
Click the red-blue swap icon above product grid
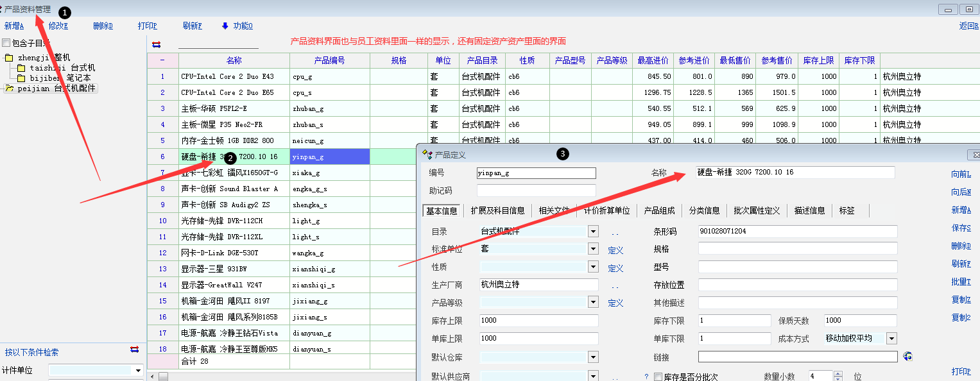pos(157,44)
